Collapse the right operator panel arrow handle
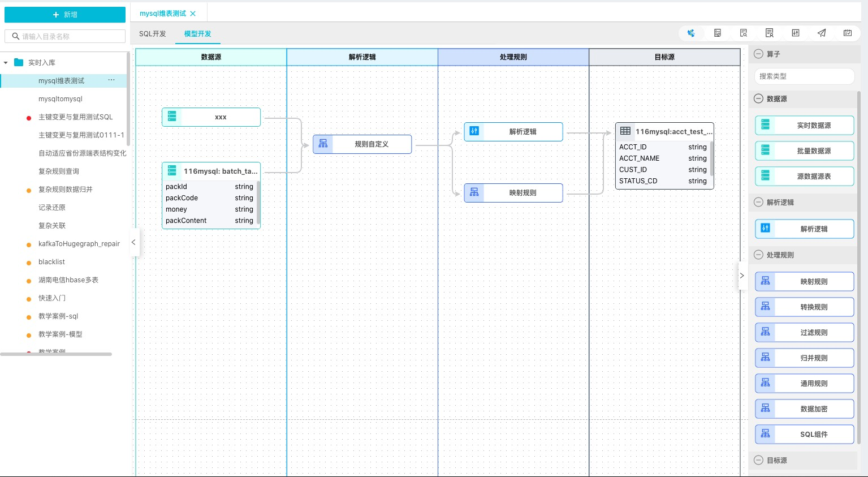Viewport: 868px width, 477px height. [x=741, y=276]
